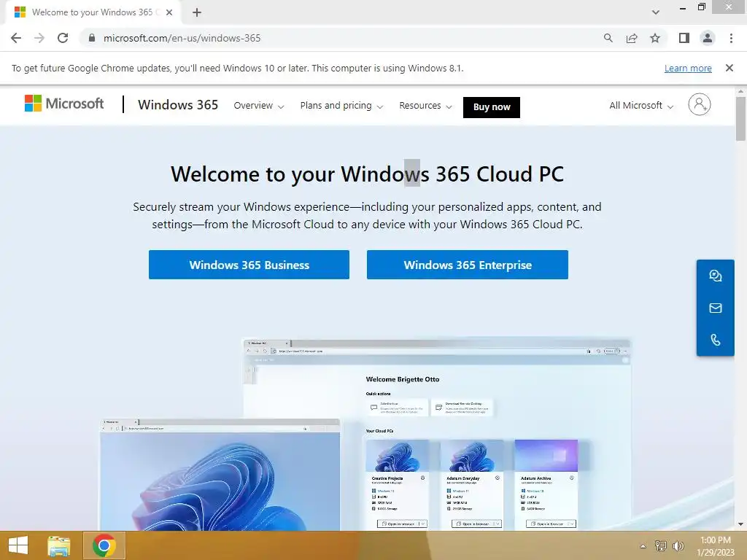Screen dimensions: 747x560
Task: Click the scrollbar down arrow
Action: tap(740, 524)
